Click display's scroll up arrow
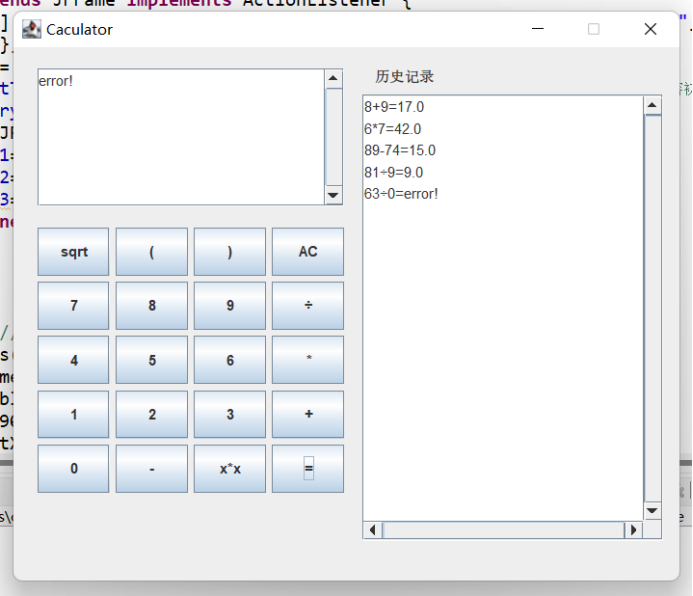This screenshot has height=596, width=693. [333, 78]
